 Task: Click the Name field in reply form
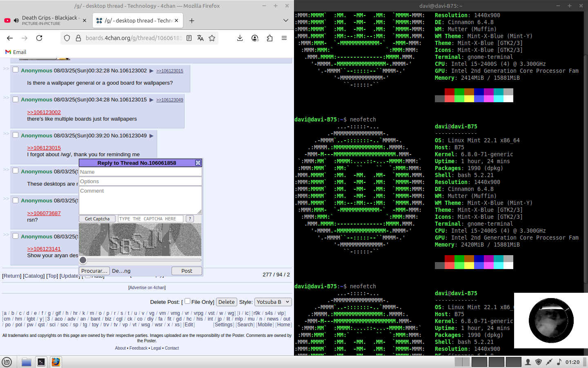(140, 172)
